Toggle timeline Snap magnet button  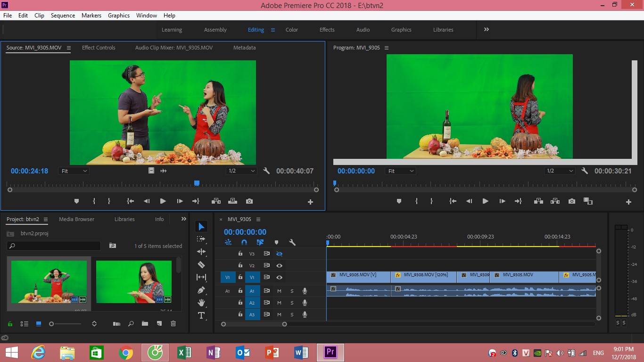[x=244, y=242]
